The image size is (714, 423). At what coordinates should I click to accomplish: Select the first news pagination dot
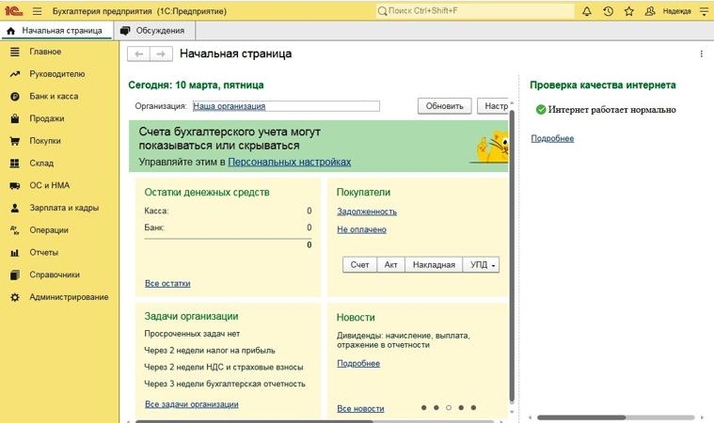pos(423,408)
